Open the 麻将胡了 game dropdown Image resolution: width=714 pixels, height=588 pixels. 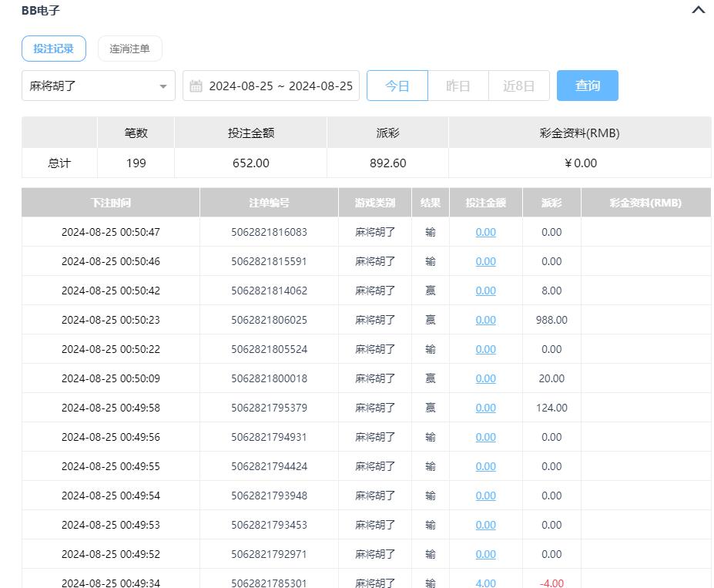[x=99, y=86]
